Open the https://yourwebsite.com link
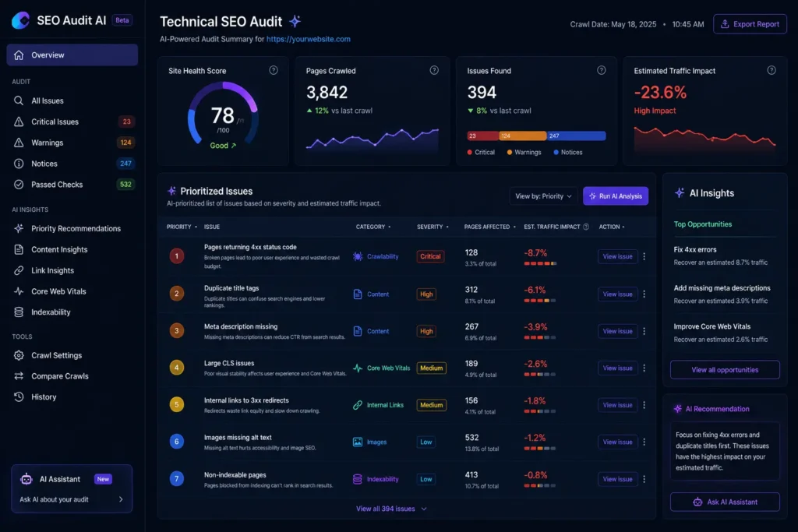Viewport: 798px width, 532px height. (x=309, y=39)
